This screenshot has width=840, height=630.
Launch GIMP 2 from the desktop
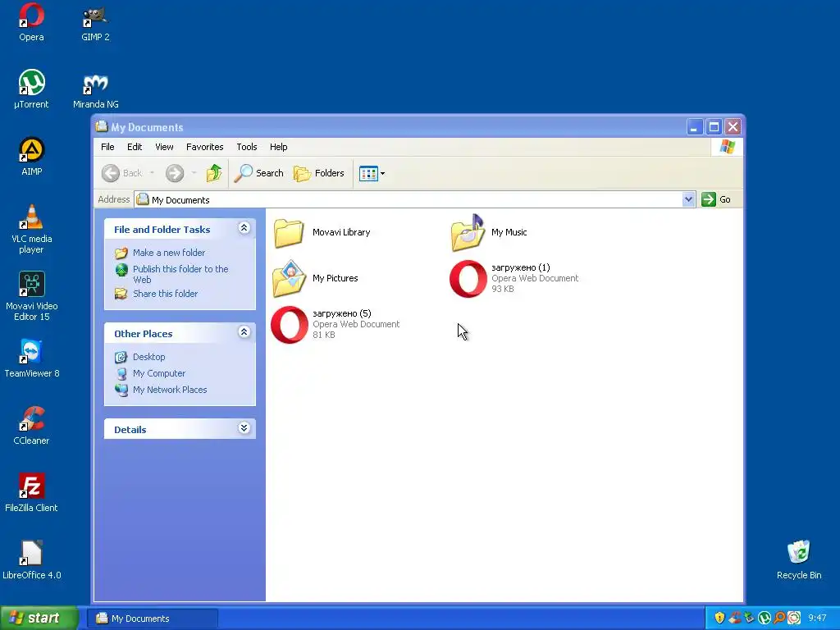click(x=95, y=22)
